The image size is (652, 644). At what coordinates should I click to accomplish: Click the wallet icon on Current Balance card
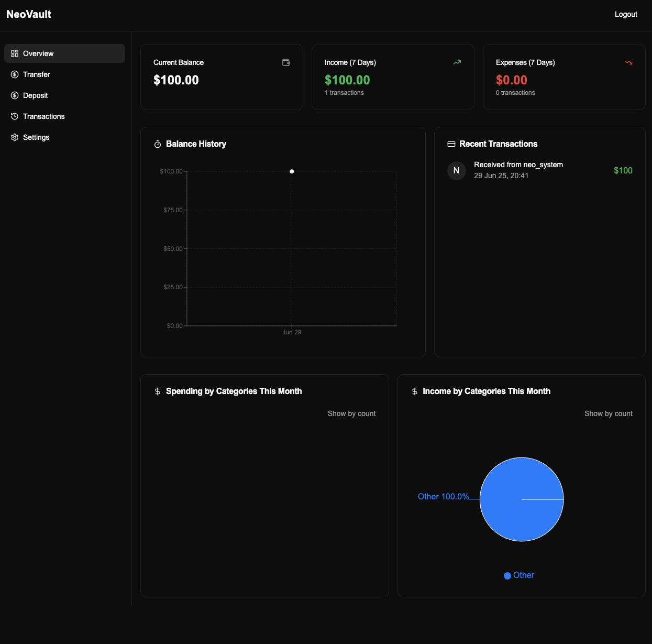tap(286, 62)
